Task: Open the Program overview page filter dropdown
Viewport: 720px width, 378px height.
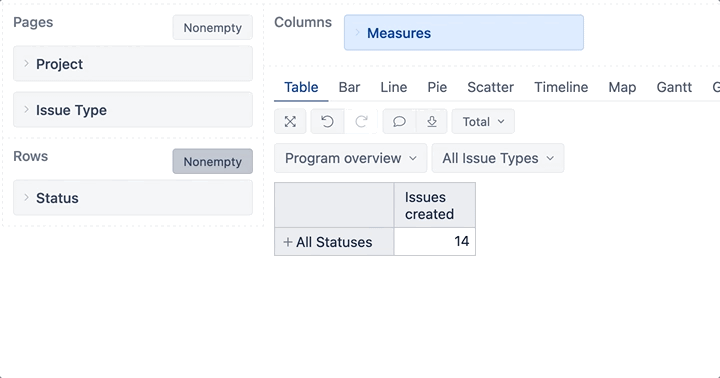Action: pyautogui.click(x=351, y=158)
